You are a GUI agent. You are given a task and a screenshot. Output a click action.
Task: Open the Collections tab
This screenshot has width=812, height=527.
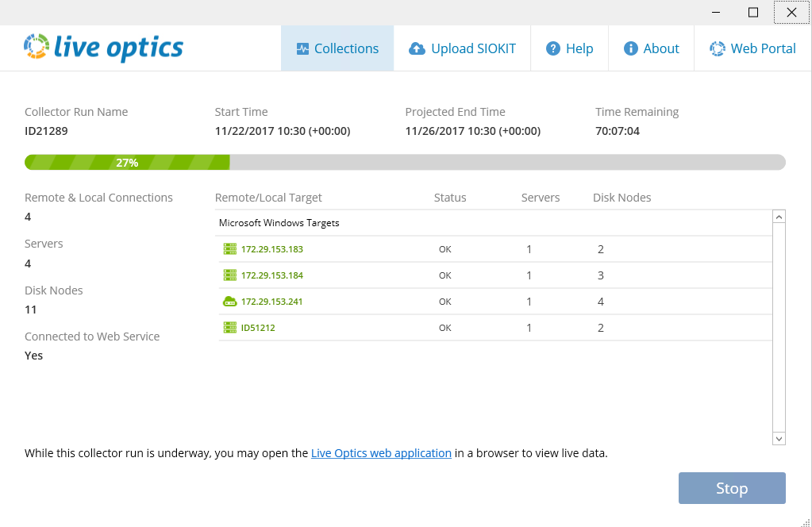(x=337, y=48)
